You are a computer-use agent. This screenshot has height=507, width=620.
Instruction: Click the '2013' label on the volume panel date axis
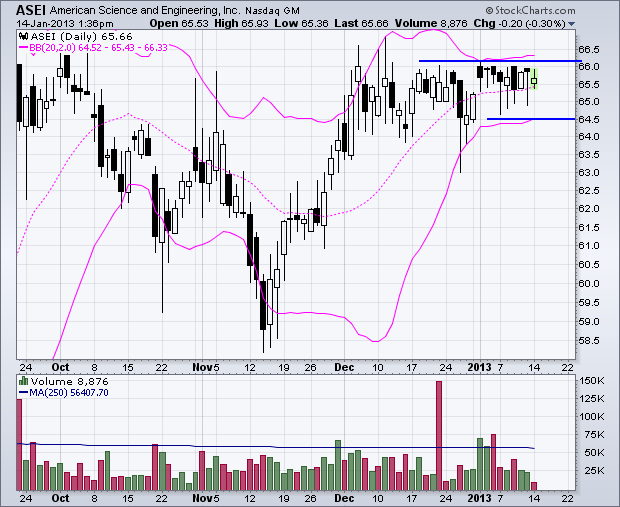[x=479, y=498]
